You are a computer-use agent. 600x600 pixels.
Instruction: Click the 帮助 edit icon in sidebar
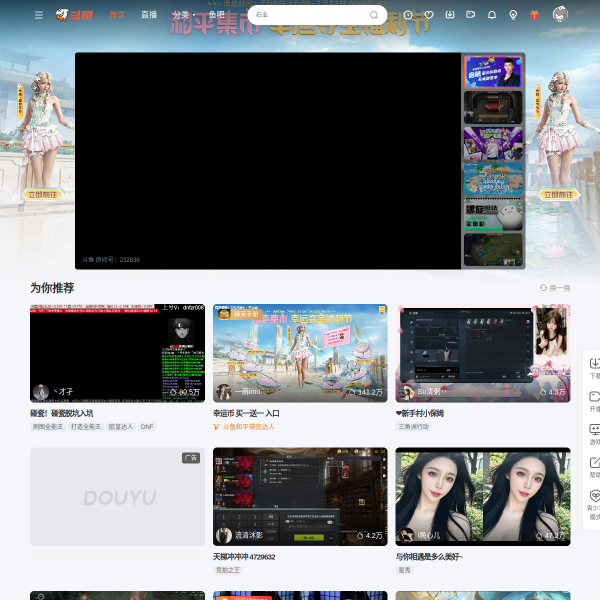[594, 462]
